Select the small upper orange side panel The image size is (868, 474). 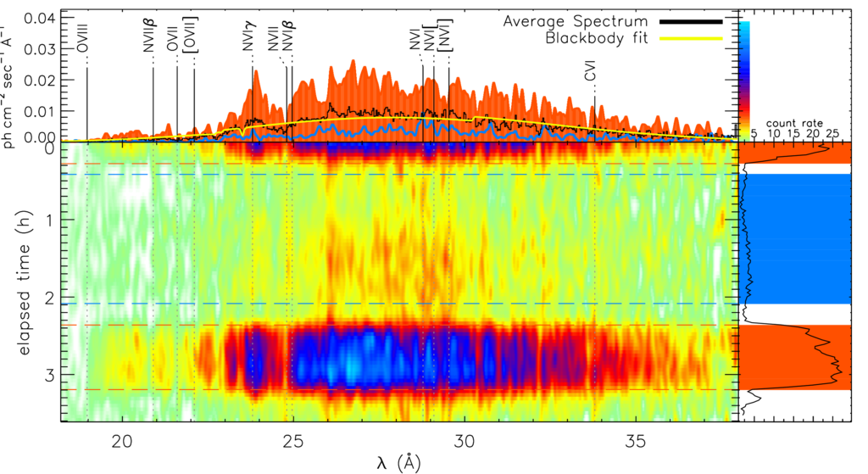794,153
